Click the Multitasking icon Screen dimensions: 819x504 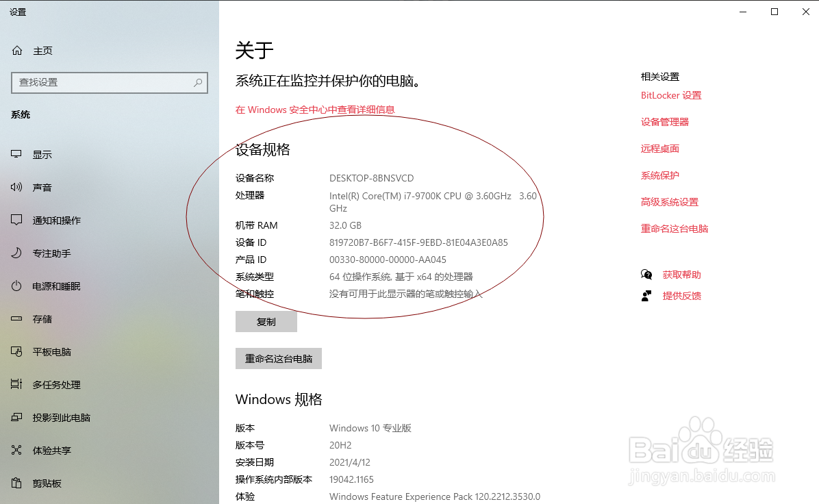click(16, 384)
